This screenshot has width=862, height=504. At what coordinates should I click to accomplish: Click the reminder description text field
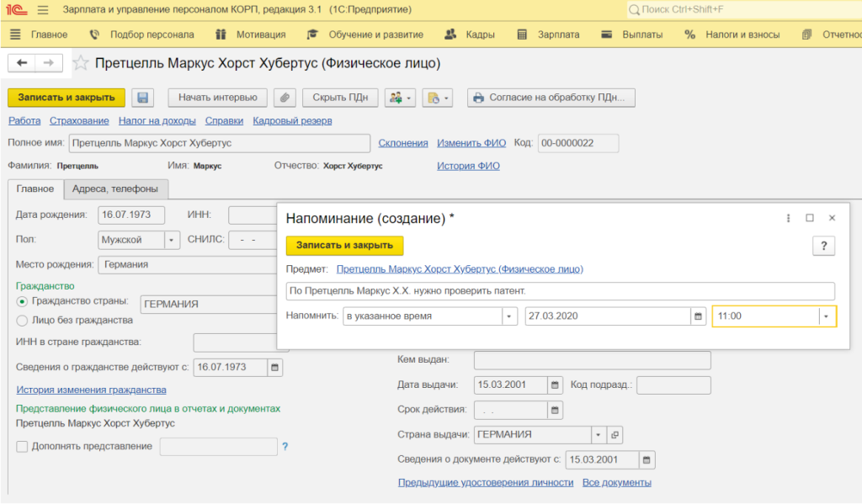coord(560,291)
